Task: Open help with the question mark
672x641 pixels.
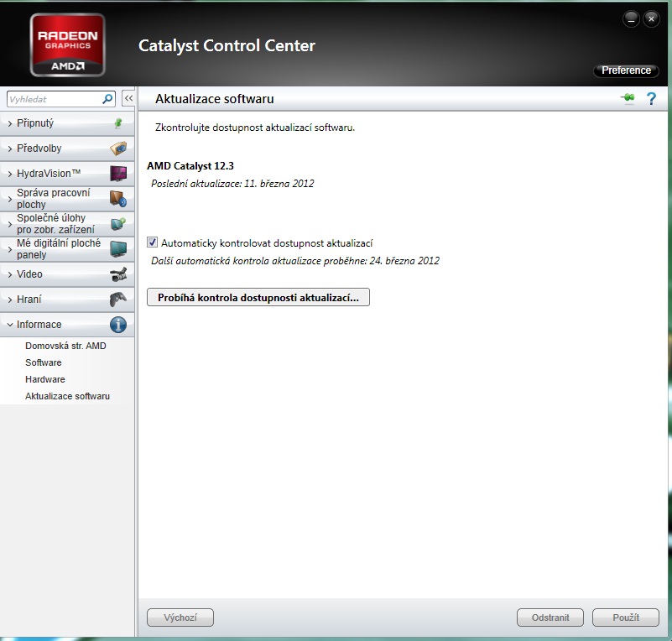Action: pos(651,99)
